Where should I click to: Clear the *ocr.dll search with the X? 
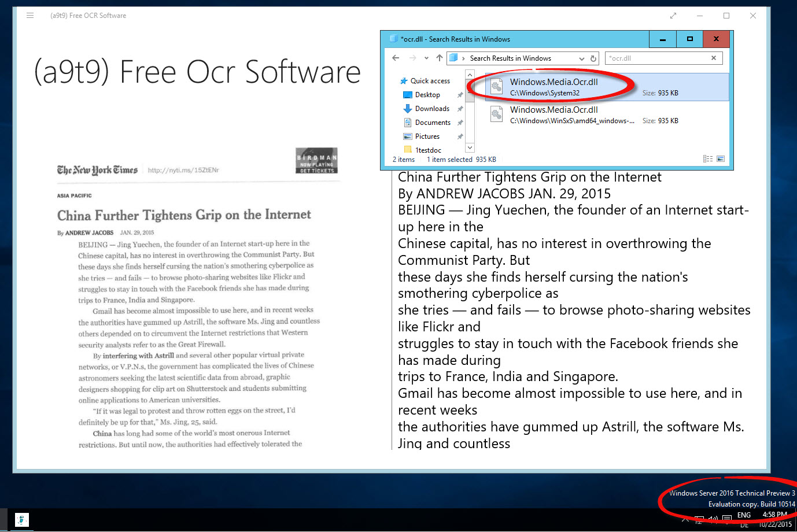(x=714, y=58)
